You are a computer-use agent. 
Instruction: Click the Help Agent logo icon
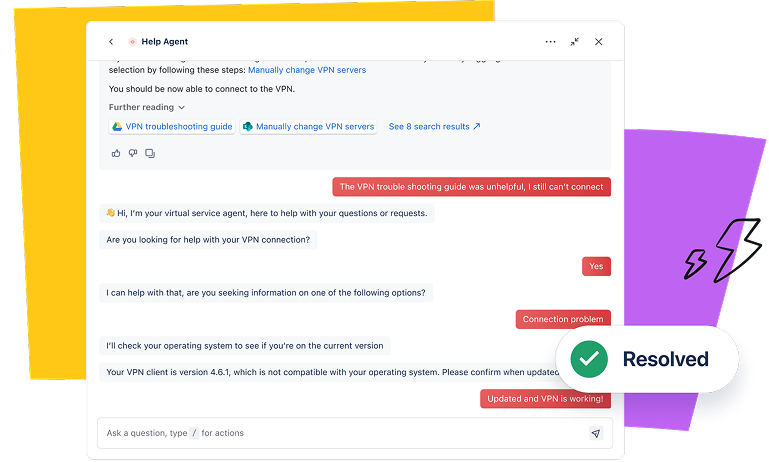tap(132, 42)
